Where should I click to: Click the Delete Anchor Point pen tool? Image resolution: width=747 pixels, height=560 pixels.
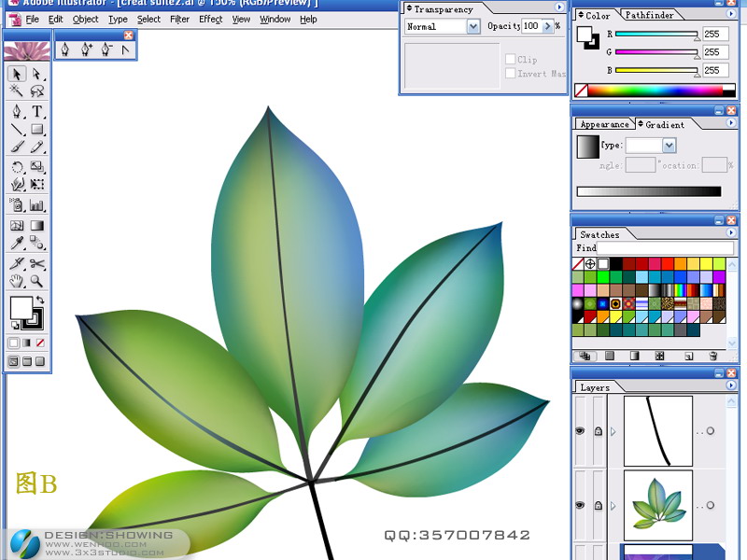point(106,49)
